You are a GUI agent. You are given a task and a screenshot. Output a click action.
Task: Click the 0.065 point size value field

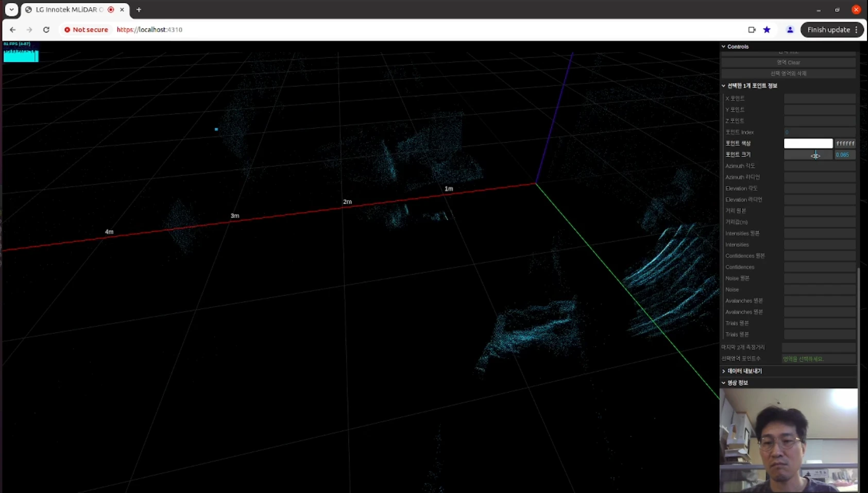[845, 155]
